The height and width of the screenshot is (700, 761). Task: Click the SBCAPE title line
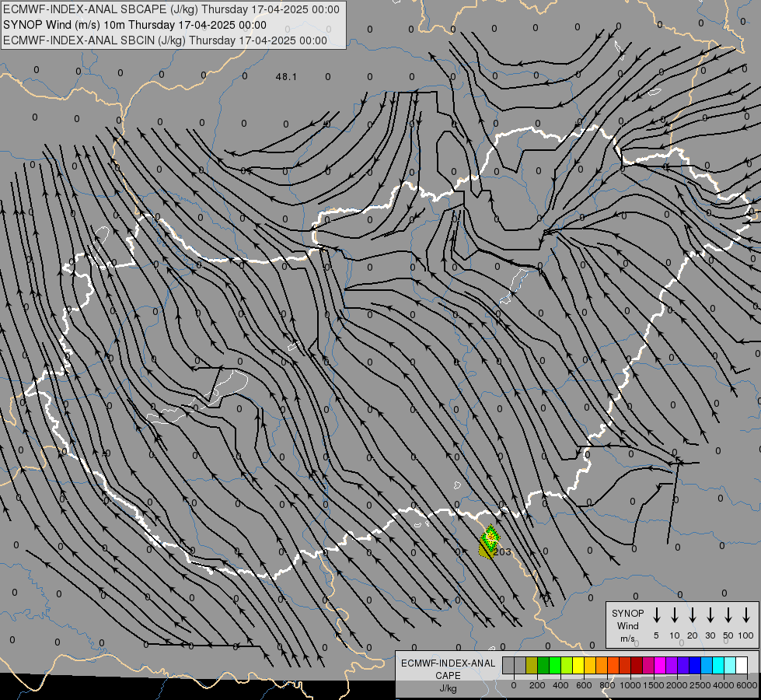[171, 9]
